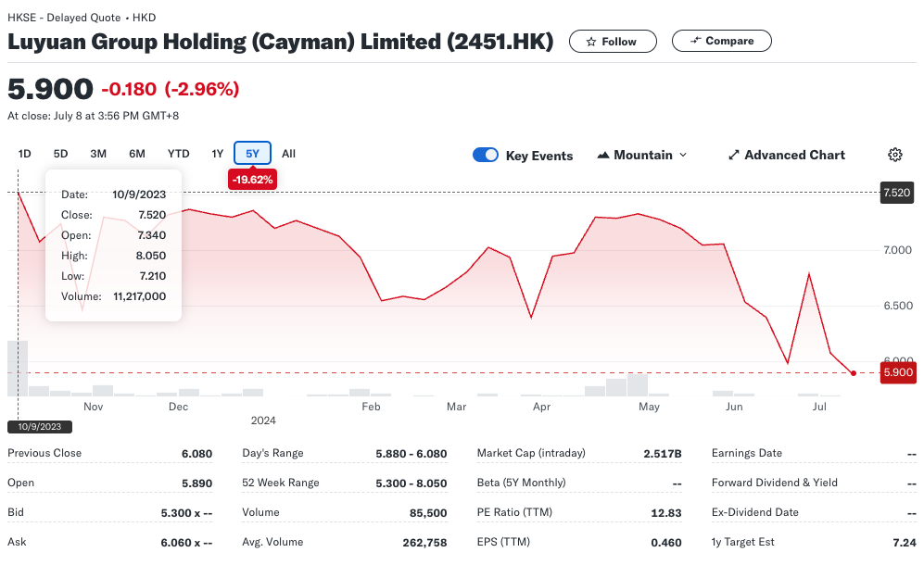The height and width of the screenshot is (565, 924).
Task: Click the star icon in Follow button
Action: [591, 42]
